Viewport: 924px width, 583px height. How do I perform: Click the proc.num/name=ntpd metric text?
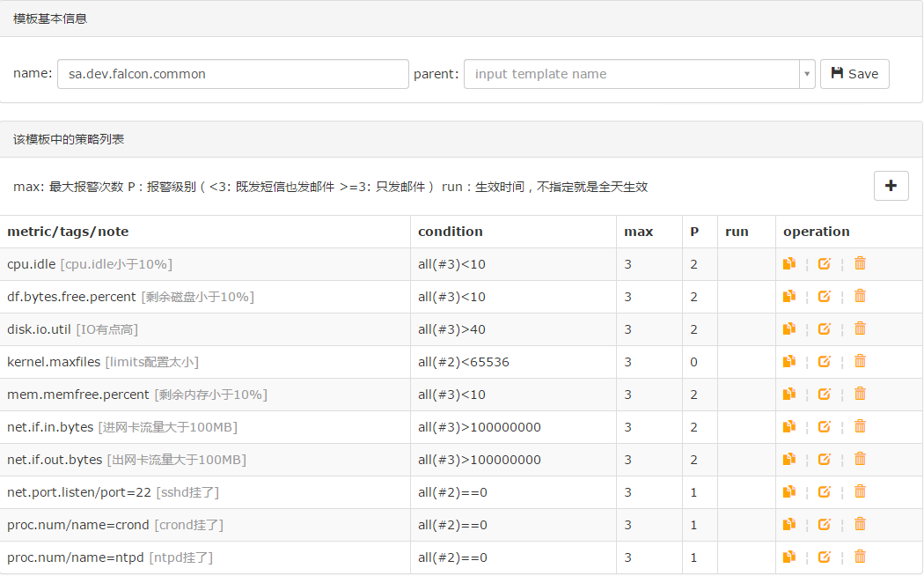76,557
